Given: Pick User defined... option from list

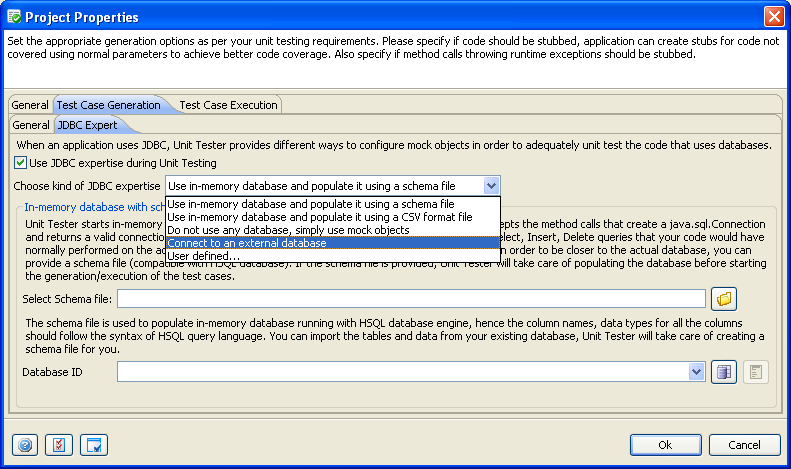Looking at the screenshot, I should (x=333, y=256).
